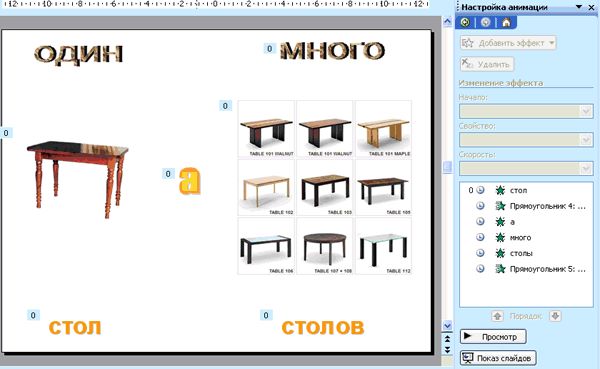Image resolution: width=600 pixels, height=369 pixels.
Task: Click the clock icon next to 'много' effect
Action: 480,237
